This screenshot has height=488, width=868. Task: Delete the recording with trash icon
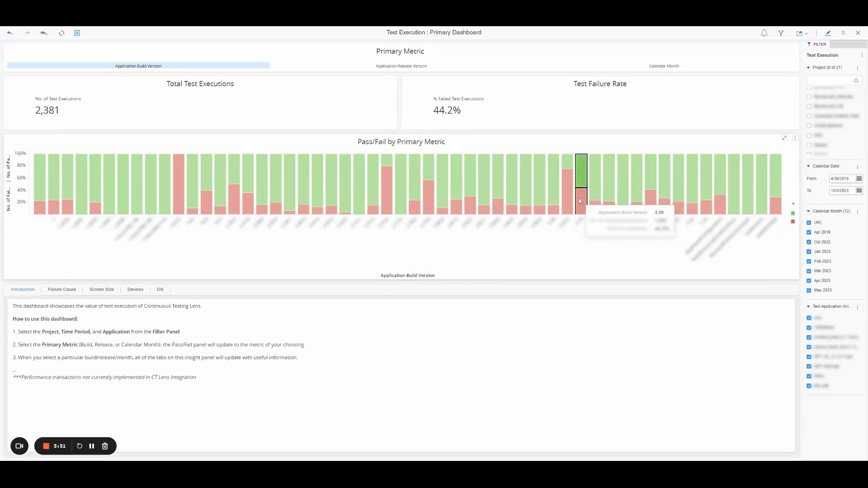[105, 446]
